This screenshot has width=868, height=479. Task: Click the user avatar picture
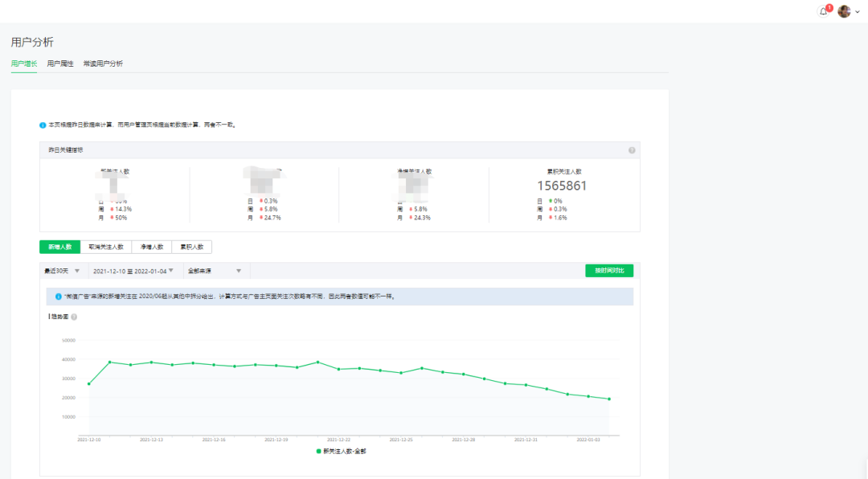click(844, 11)
